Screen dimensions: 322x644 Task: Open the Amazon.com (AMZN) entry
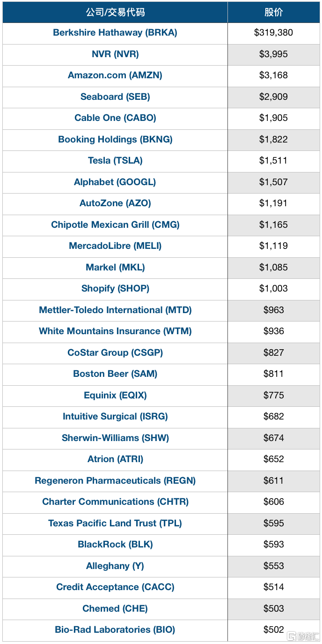click(115, 75)
